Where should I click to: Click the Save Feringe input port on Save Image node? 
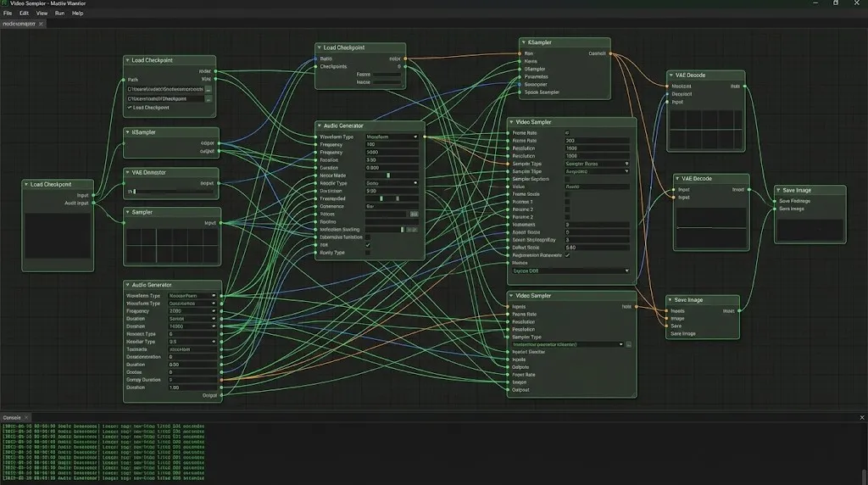point(775,201)
